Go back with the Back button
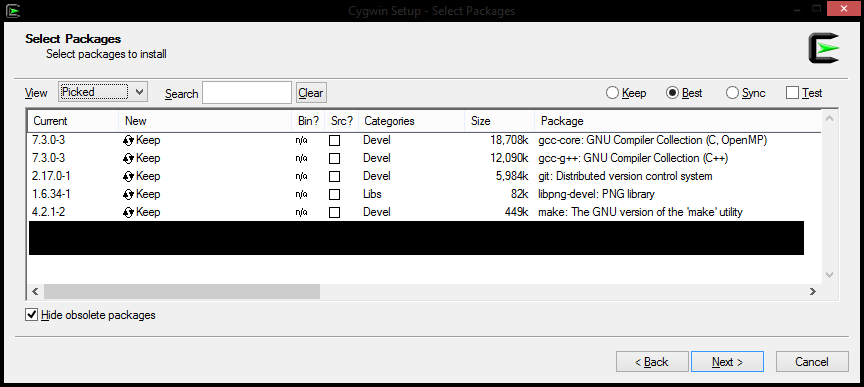This screenshot has height=387, width=864. [652, 362]
